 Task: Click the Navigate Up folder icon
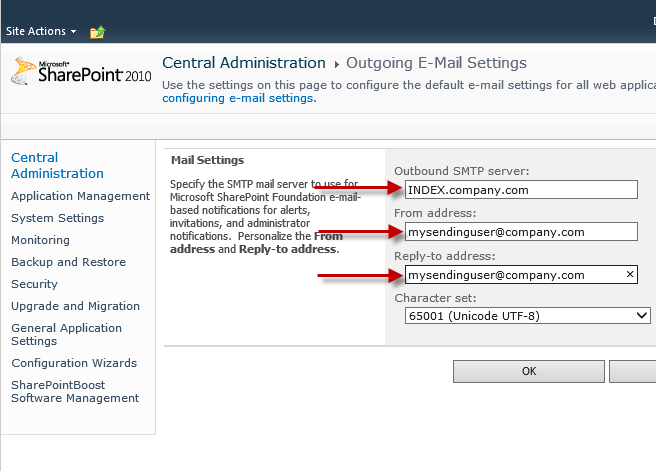[97, 32]
